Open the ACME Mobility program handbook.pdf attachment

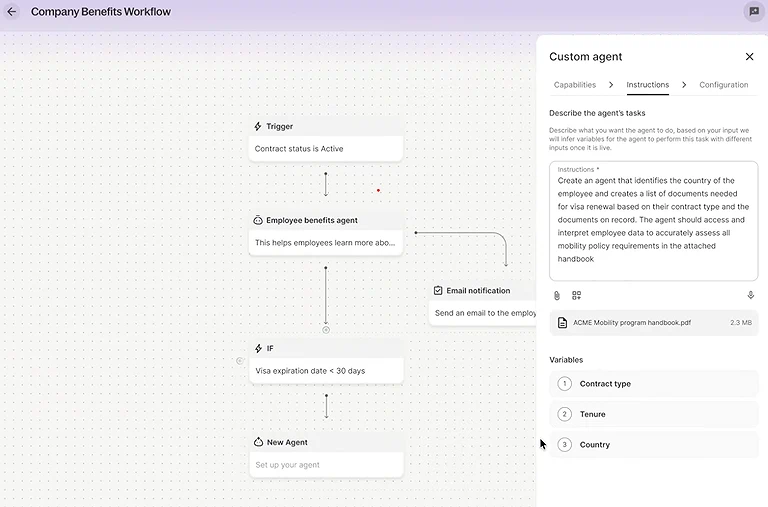(654, 323)
